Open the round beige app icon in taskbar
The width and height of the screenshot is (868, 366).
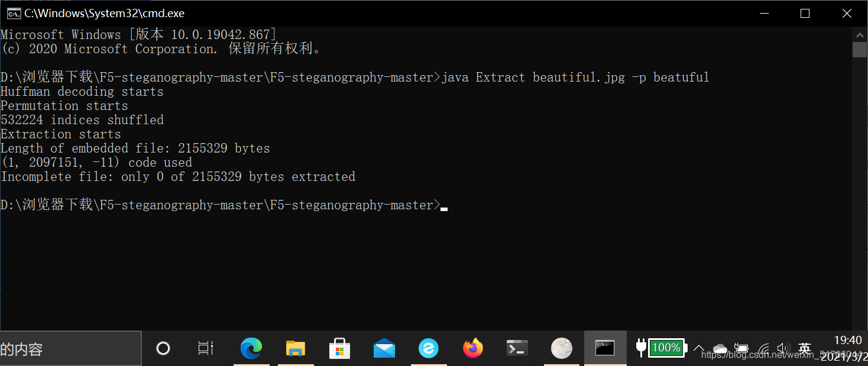[x=561, y=348]
